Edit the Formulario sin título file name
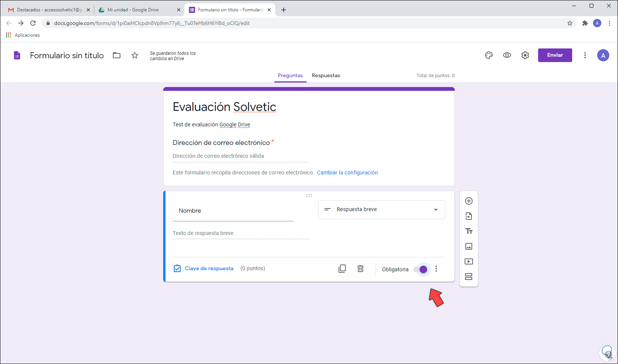The image size is (618, 364). point(67,56)
